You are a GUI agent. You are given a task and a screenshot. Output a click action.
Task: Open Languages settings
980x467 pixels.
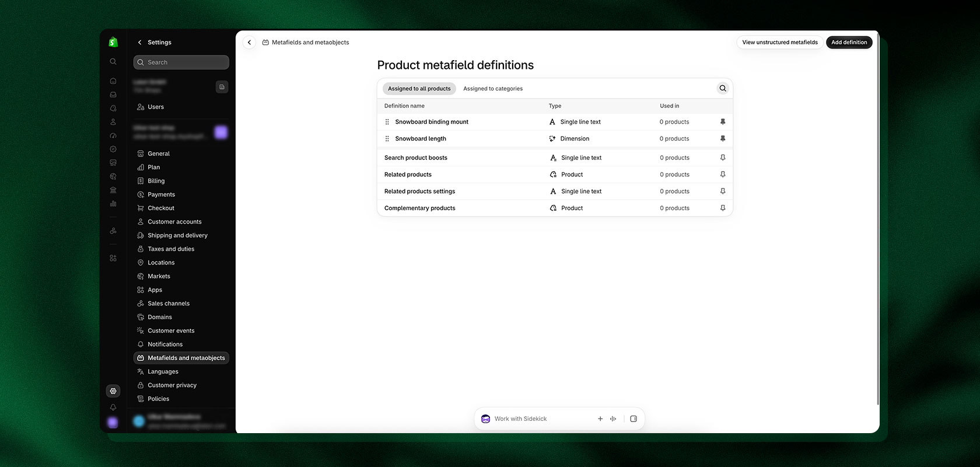tap(181, 371)
